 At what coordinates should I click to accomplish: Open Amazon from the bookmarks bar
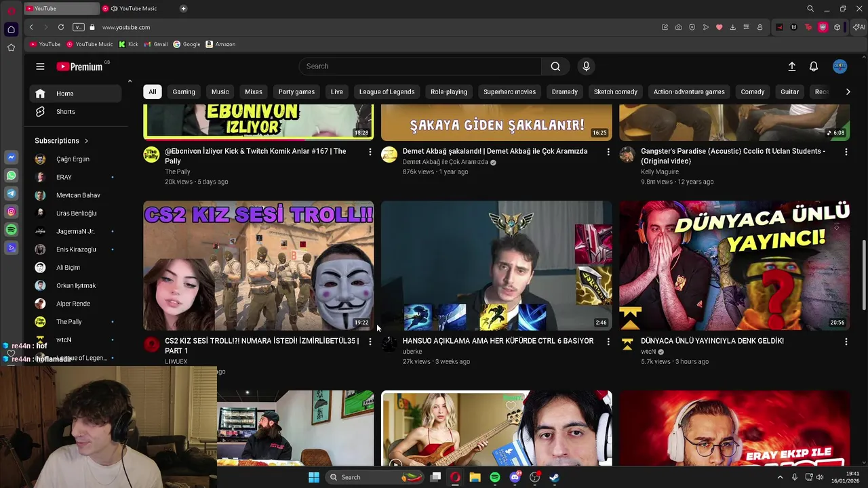tap(220, 44)
